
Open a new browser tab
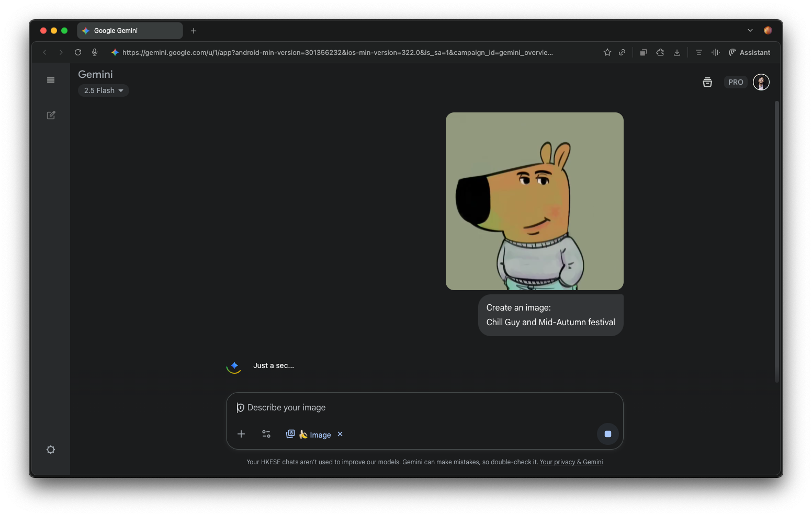coord(194,31)
